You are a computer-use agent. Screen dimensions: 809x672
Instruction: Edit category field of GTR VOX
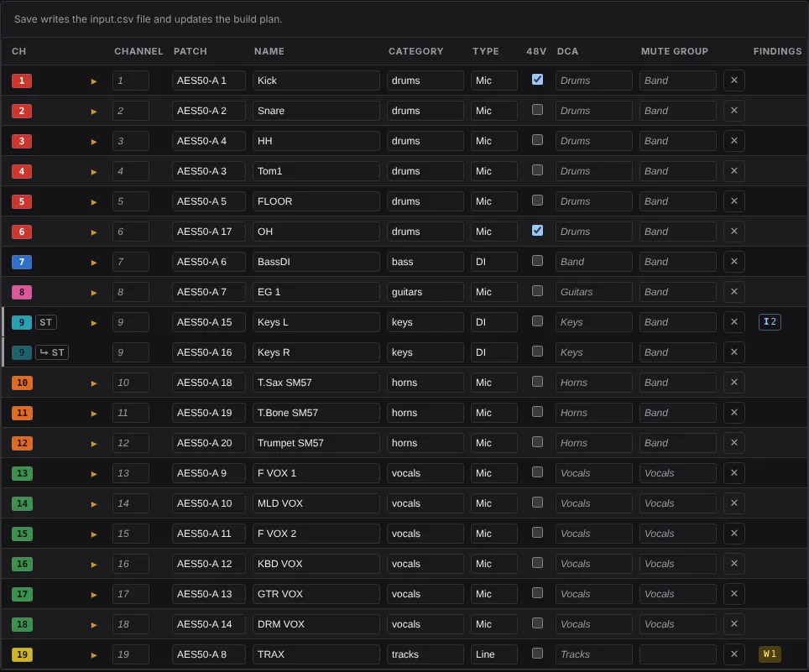pos(425,594)
